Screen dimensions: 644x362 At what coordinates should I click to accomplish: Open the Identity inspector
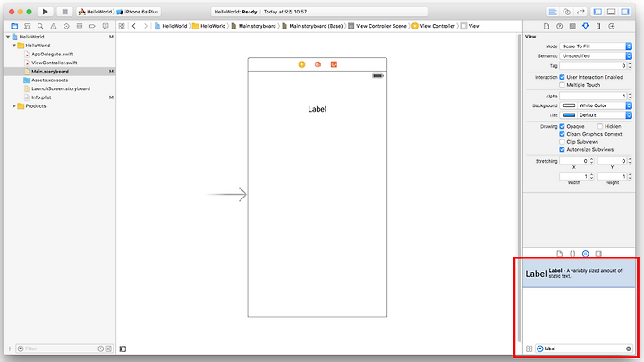pos(572,26)
